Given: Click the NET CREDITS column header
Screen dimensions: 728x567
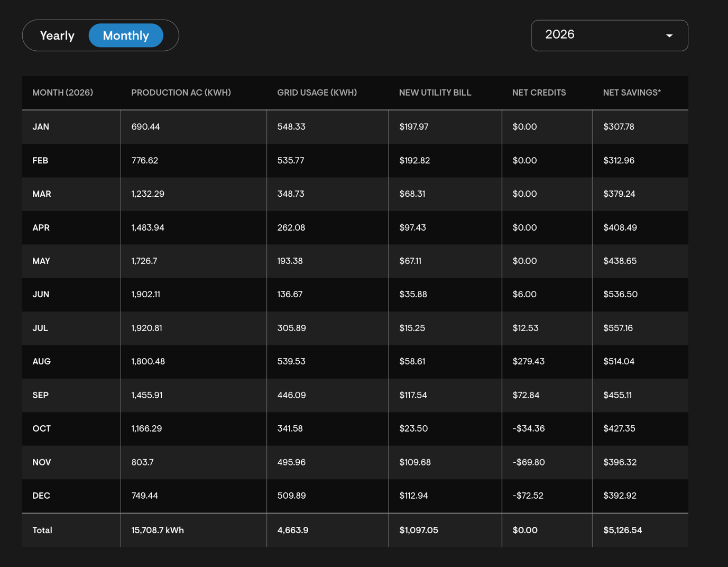Looking at the screenshot, I should point(539,93).
